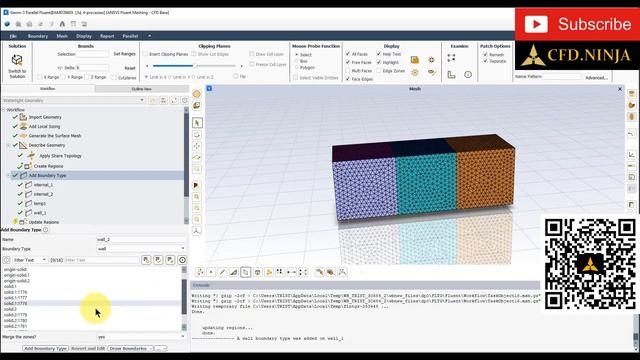The image size is (640, 360).
Task: Click the Examine L-shaped axis icon
Action: 451,75
